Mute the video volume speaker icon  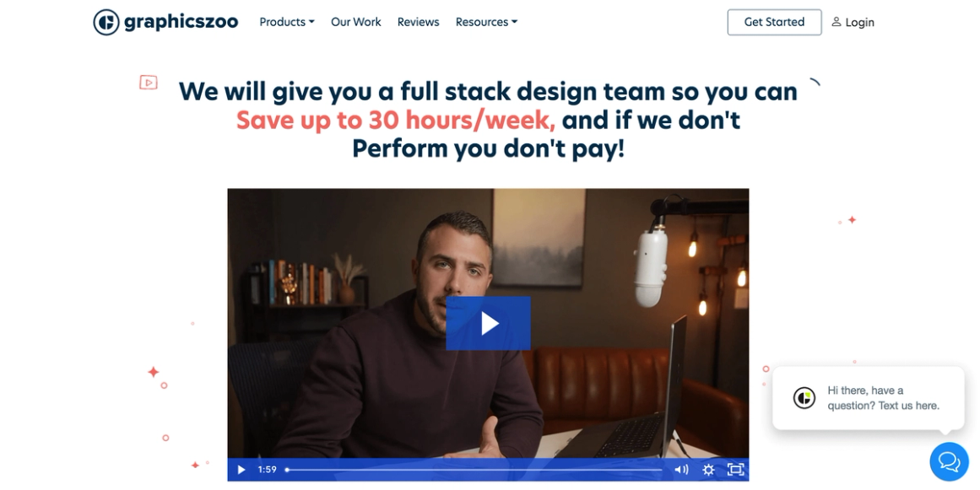click(x=681, y=470)
